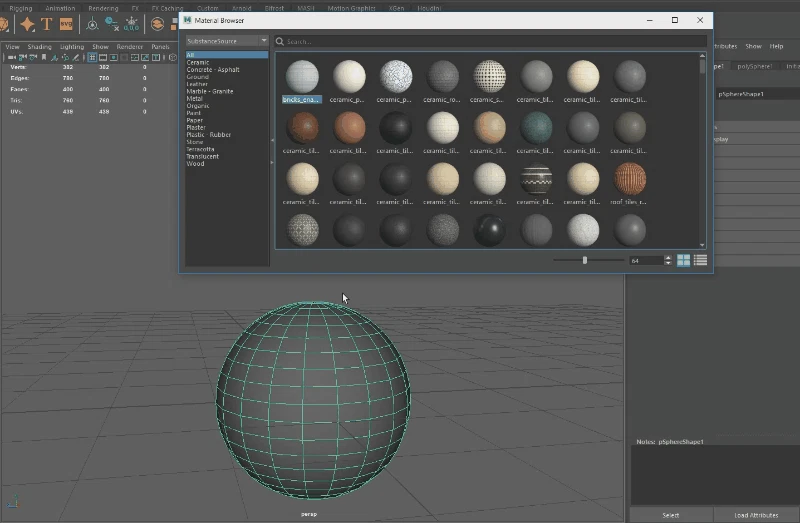Screen dimensions: 800x523
Task: Click the Load Attributes button
Action: [x=755, y=515]
